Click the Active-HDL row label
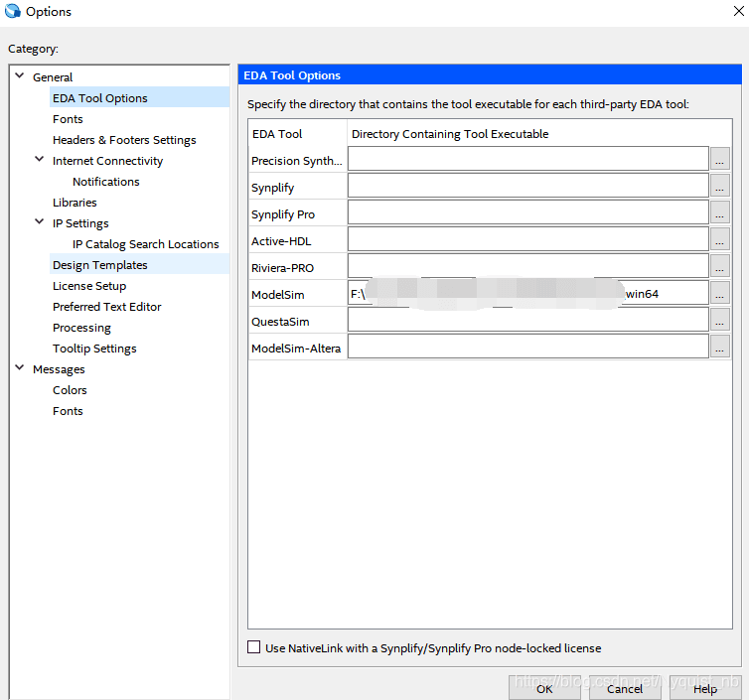The width and height of the screenshot is (749, 700). pos(281,241)
